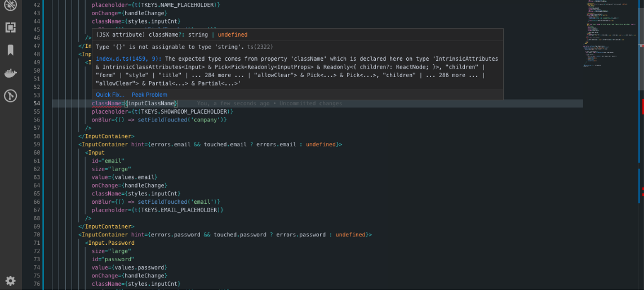
Task: Click setFieldTouched('email') on line 66
Action: 177,202
